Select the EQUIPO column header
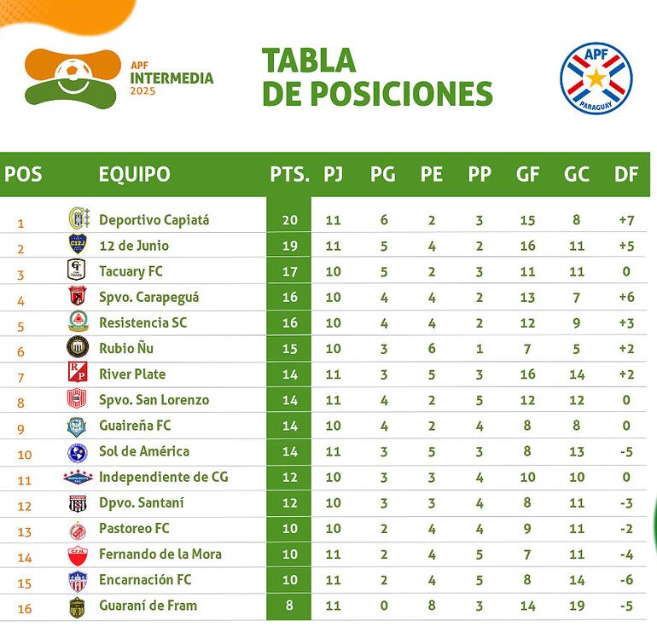 click(x=134, y=174)
